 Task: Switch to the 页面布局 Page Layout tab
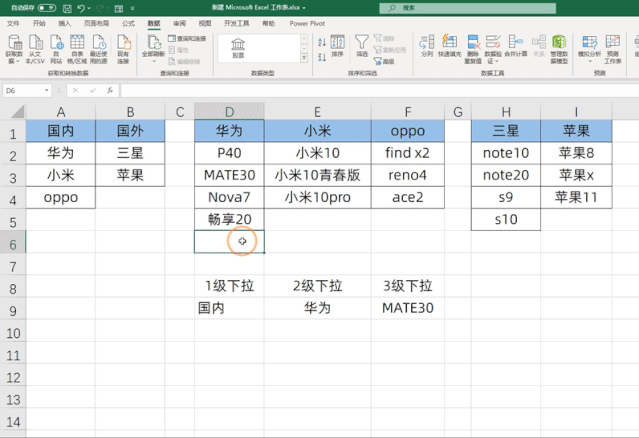tap(96, 23)
